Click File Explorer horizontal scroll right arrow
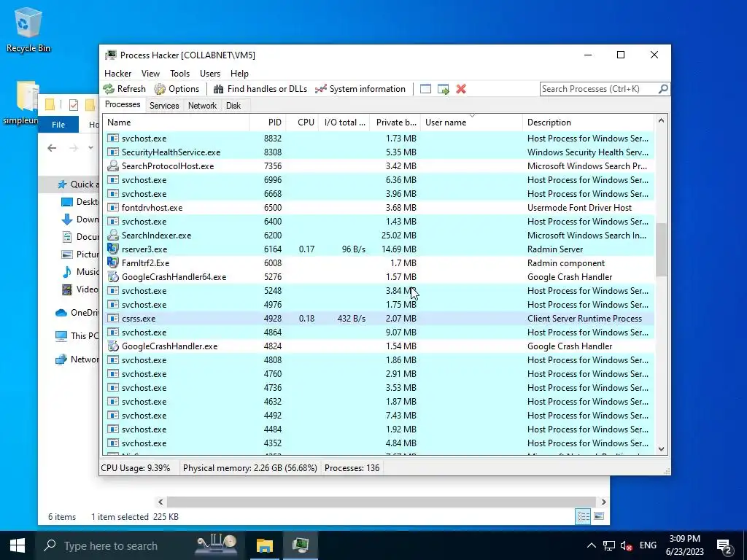Image resolution: width=747 pixels, height=560 pixels. 603,502
